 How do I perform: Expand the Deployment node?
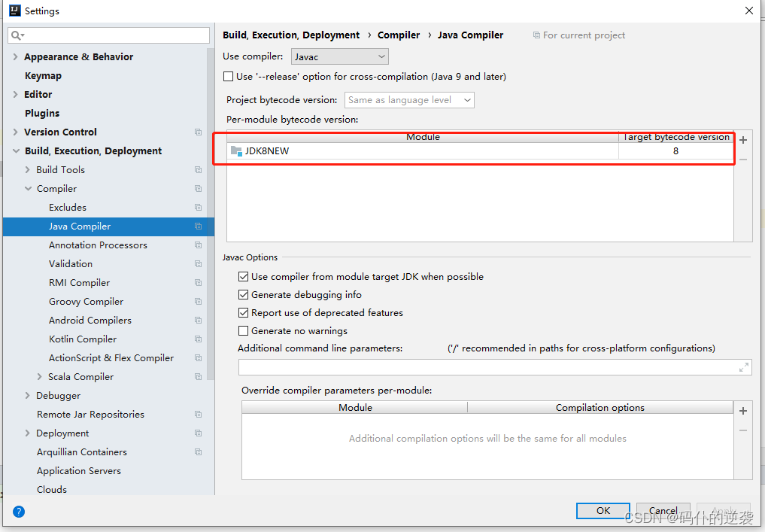(x=27, y=433)
